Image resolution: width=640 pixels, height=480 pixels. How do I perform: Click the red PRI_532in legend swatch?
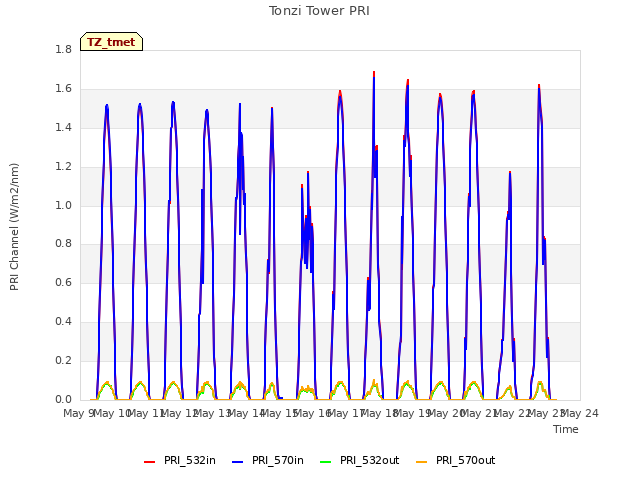coord(149,462)
